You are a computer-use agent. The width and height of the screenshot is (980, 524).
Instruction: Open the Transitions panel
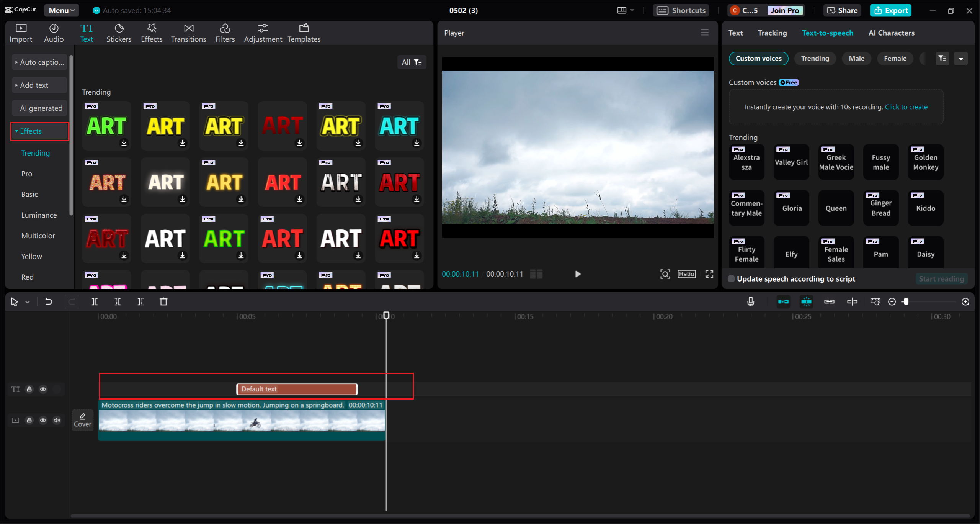coord(188,33)
